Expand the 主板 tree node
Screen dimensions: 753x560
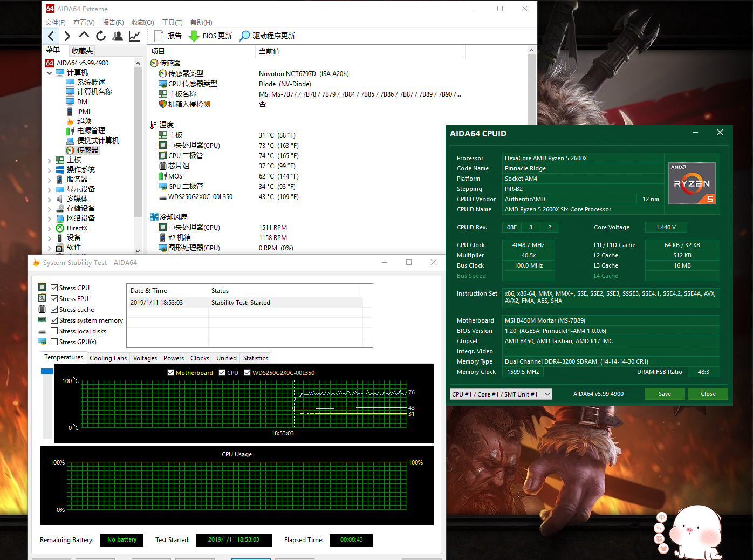50,160
